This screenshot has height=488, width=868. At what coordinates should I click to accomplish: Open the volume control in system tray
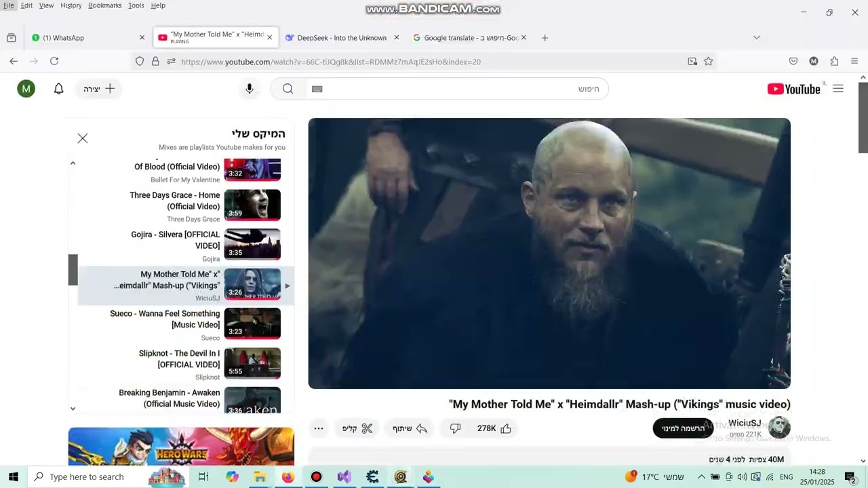tap(742, 476)
